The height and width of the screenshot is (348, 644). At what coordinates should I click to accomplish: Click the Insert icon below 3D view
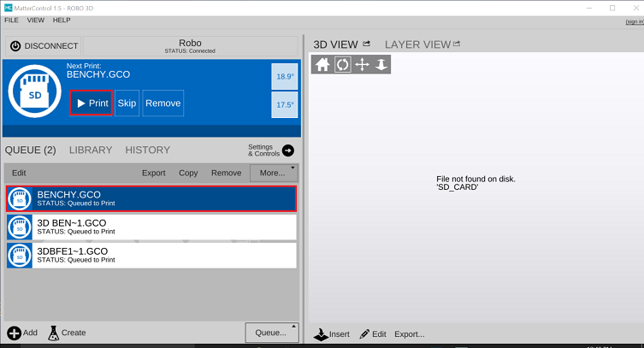click(321, 334)
